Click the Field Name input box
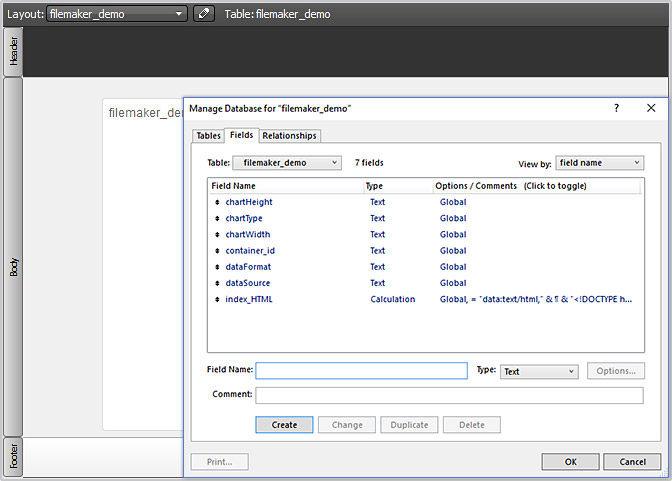Viewport: 672px width, 481px height. coord(361,371)
